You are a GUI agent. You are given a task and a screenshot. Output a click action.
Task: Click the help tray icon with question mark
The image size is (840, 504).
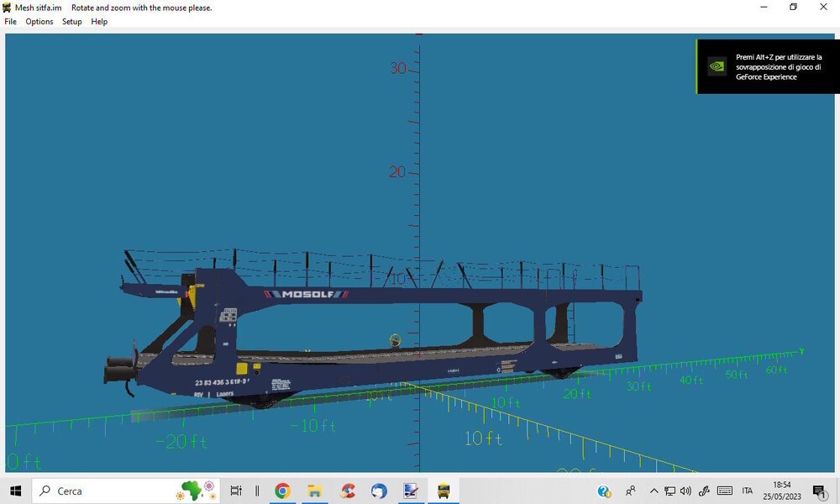604,491
